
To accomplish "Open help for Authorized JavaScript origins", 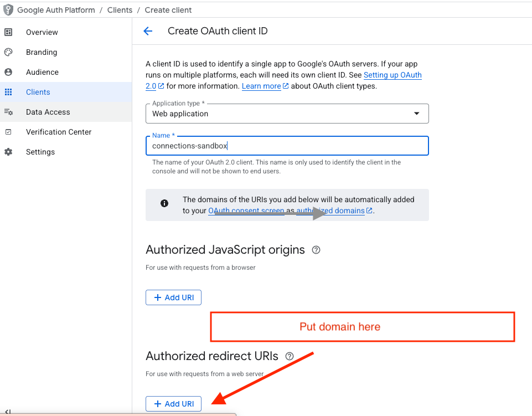I will click(316, 250).
